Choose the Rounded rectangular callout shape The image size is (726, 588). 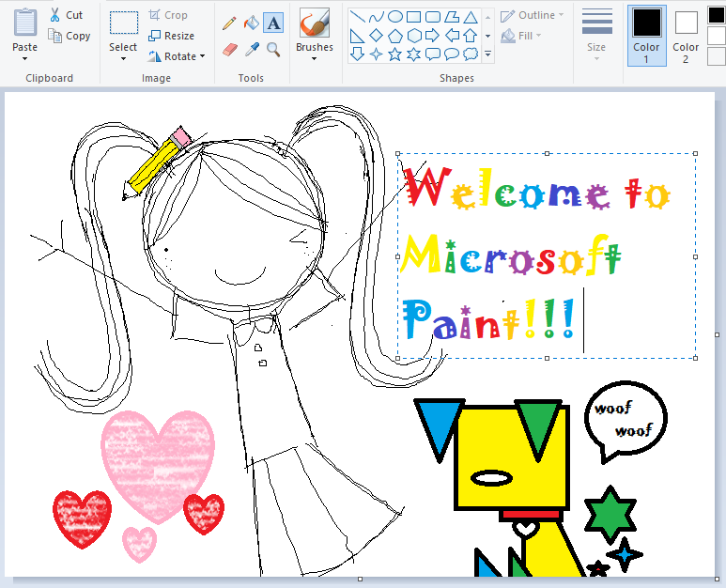[x=432, y=54]
